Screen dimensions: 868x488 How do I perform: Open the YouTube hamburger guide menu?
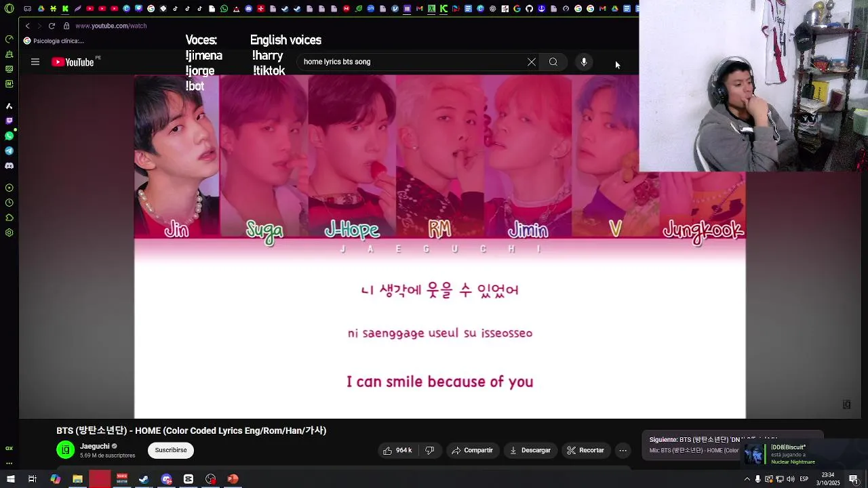click(x=35, y=62)
